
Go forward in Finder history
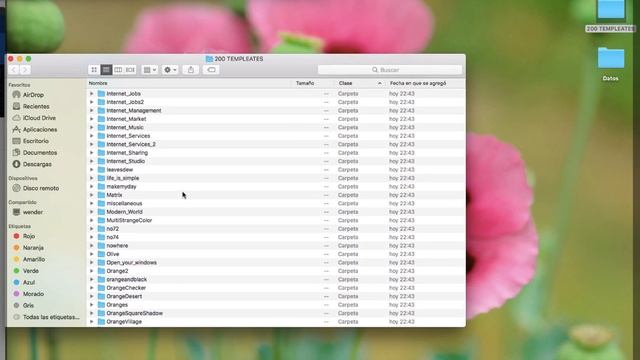25,70
